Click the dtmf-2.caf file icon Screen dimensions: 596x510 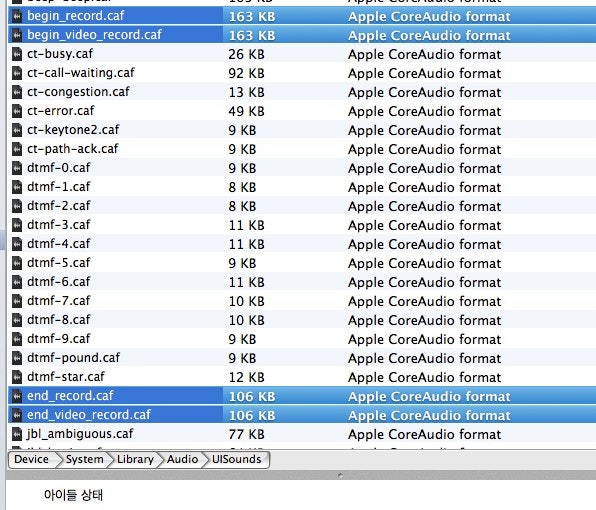coord(17,206)
